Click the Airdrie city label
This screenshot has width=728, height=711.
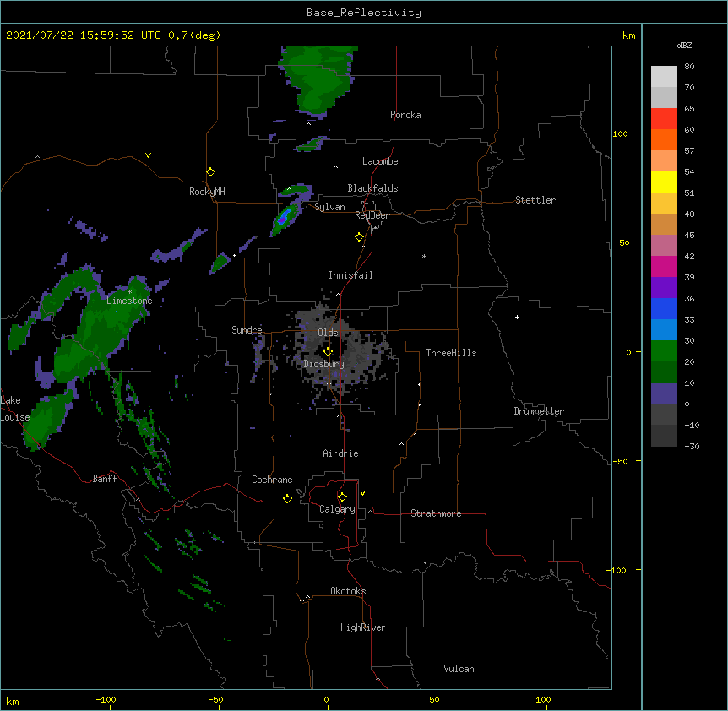(341, 453)
